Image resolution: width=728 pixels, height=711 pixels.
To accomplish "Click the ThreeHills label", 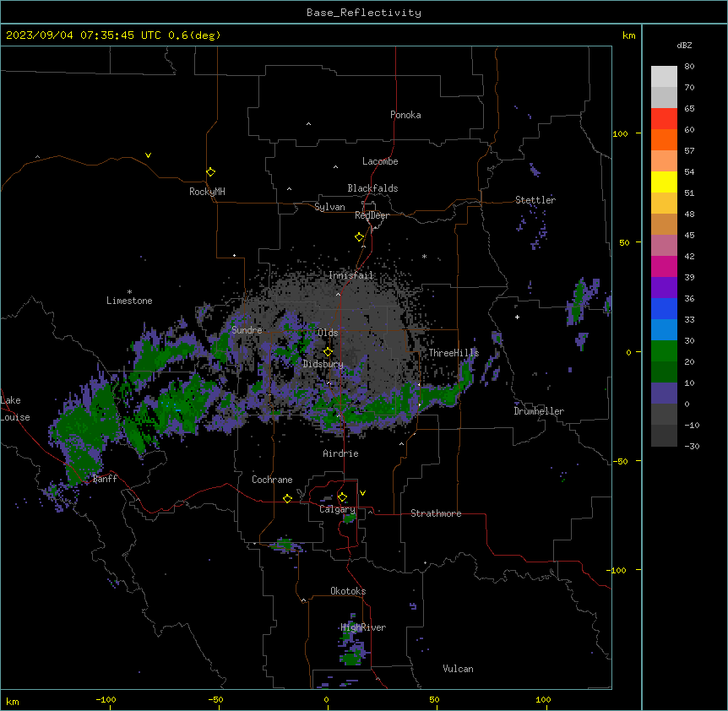I will [x=454, y=353].
